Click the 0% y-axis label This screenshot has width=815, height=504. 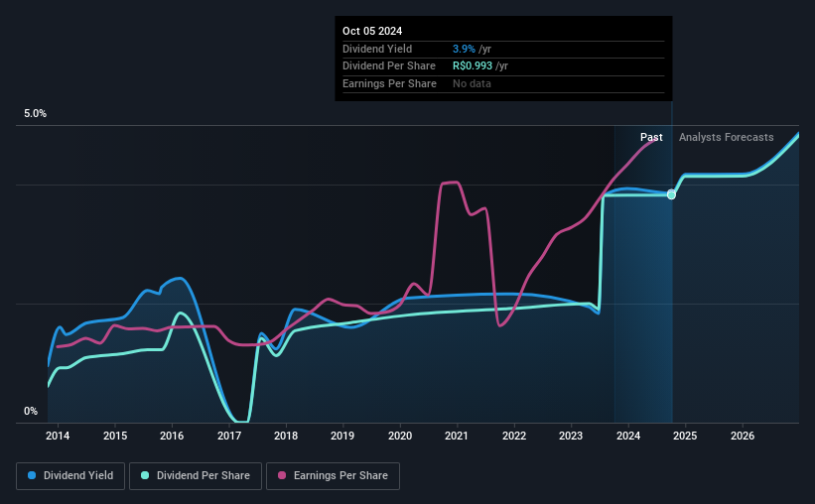pos(31,411)
